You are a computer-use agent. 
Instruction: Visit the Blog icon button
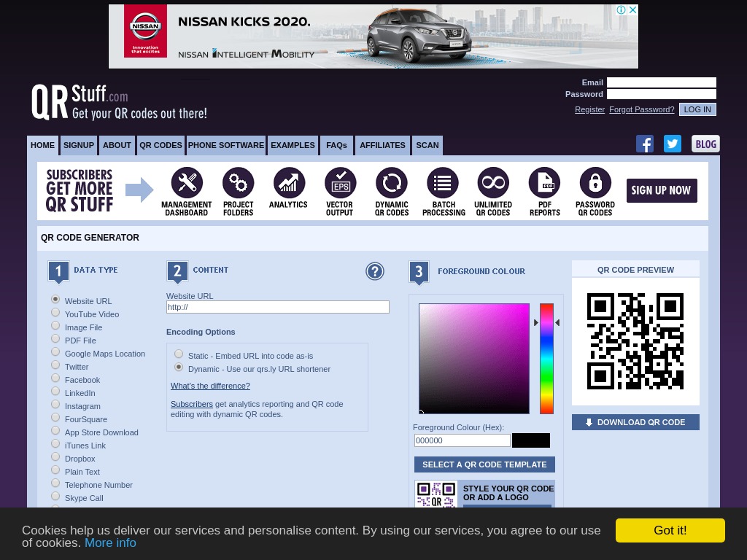(705, 144)
